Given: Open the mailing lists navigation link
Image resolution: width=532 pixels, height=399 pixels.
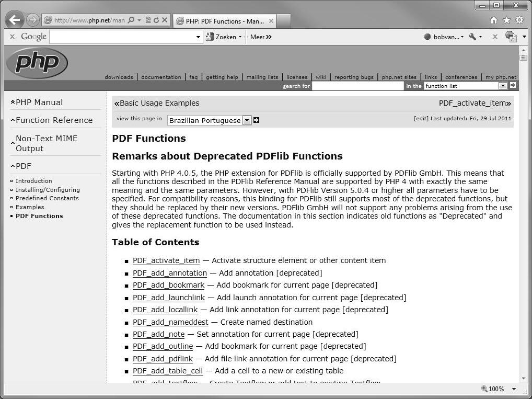Looking at the screenshot, I should point(262,77).
